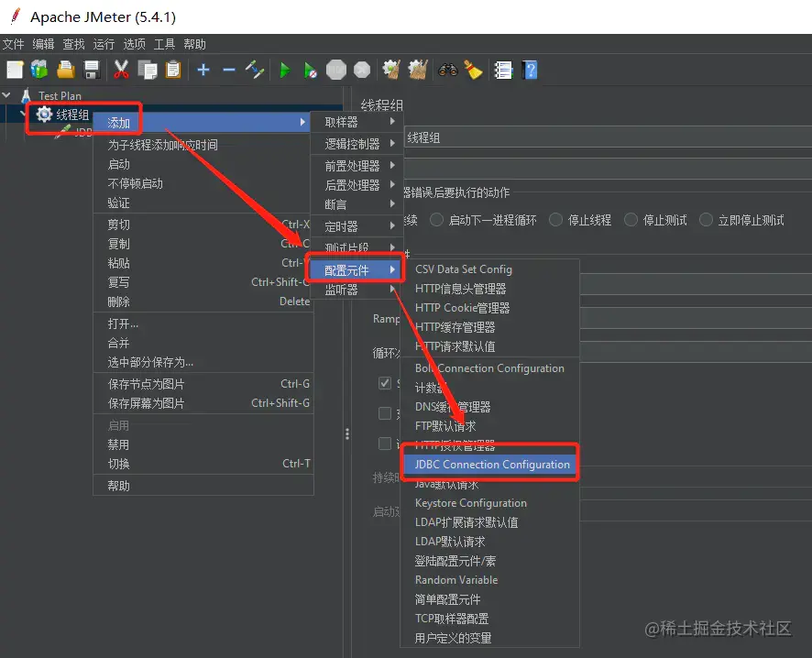
Task: Choose 用户定义的变量 entry
Action: 490,638
